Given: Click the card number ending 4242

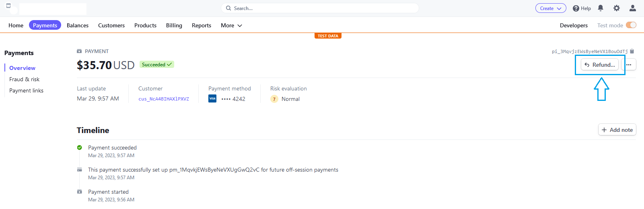Looking at the screenshot, I should tap(233, 99).
